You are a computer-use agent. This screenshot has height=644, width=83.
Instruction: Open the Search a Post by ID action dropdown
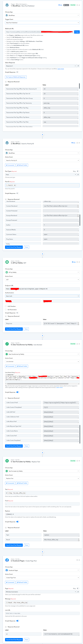(42, 161)
